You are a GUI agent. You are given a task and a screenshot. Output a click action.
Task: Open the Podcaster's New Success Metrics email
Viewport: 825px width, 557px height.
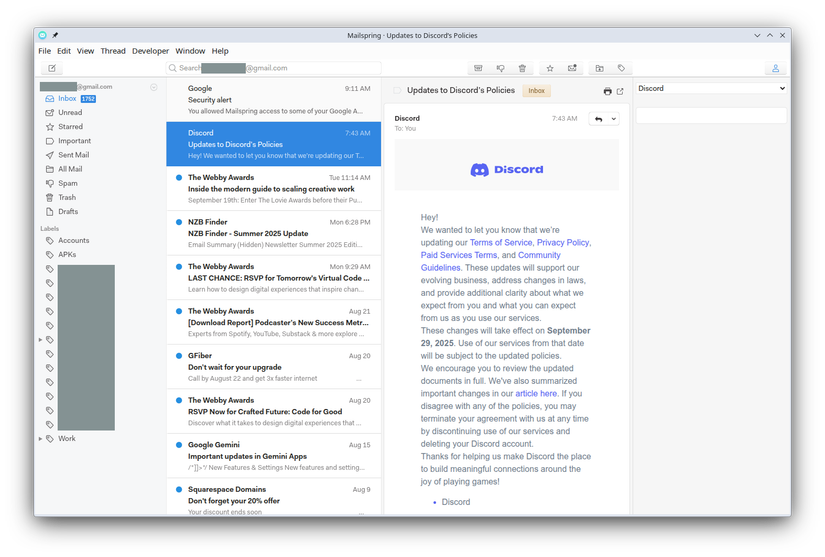tap(274, 322)
